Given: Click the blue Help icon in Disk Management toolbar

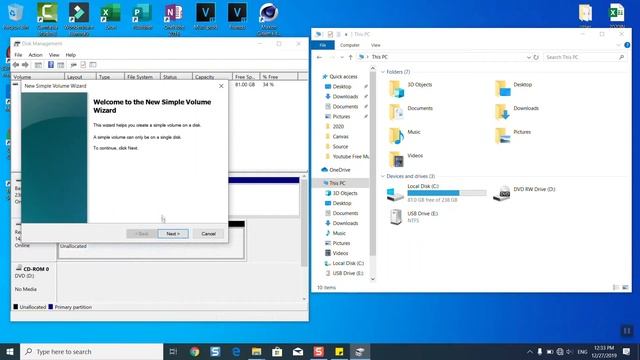Looking at the screenshot, I should click(51, 65).
